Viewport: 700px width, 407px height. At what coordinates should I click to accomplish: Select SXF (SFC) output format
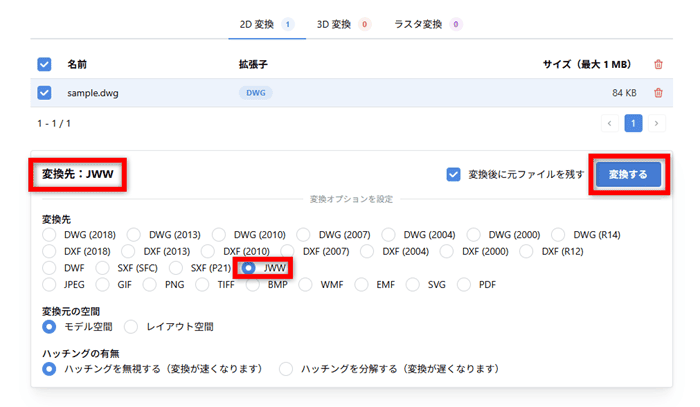(x=102, y=268)
